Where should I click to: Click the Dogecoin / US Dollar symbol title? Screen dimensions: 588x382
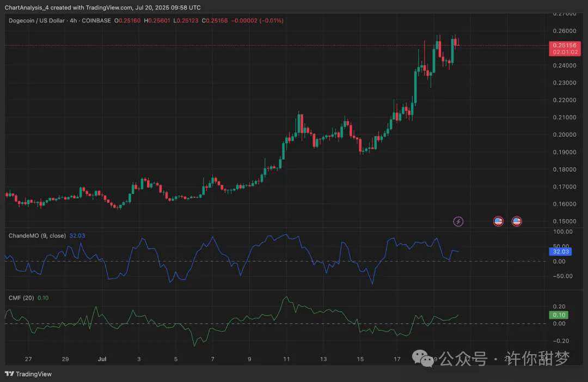click(x=37, y=21)
